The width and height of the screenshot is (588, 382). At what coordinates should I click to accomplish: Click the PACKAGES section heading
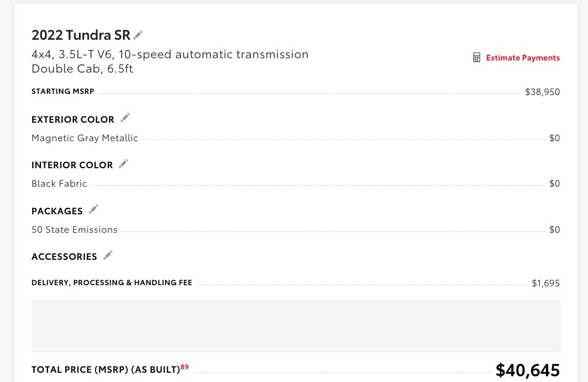coord(57,211)
